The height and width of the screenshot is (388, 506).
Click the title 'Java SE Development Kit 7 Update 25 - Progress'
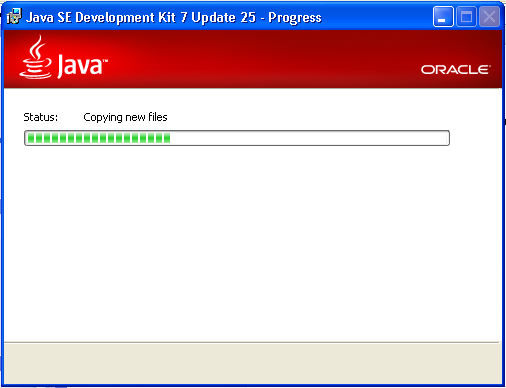tap(174, 17)
